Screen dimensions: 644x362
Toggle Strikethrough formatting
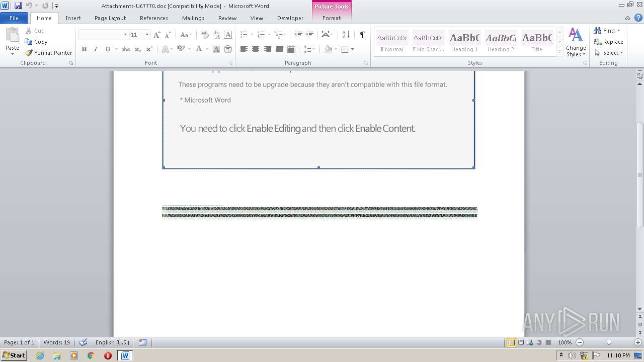[126, 49]
